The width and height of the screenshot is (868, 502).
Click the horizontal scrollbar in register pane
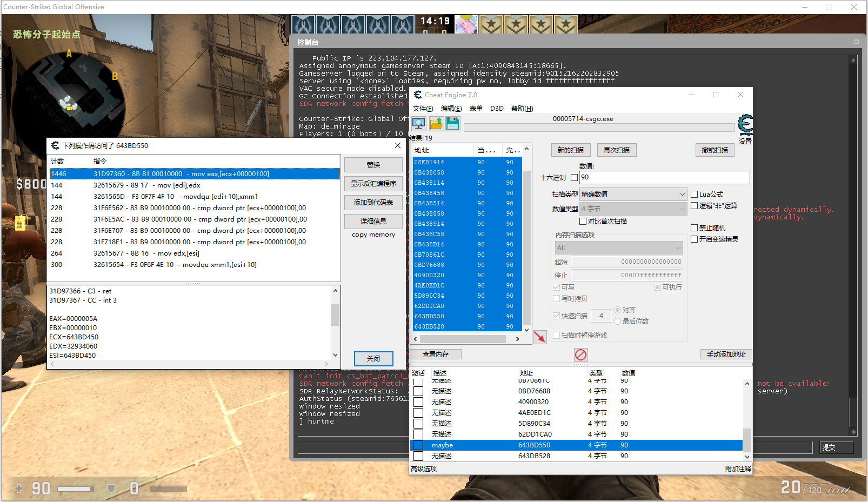pyautogui.click(x=189, y=364)
